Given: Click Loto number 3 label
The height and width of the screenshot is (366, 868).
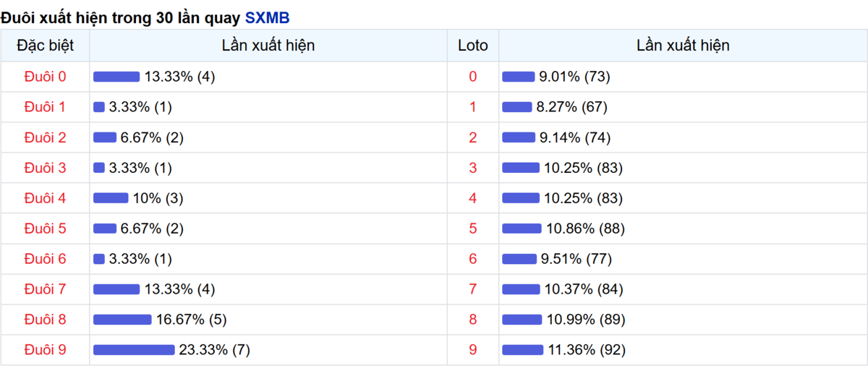Looking at the screenshot, I should (473, 168).
